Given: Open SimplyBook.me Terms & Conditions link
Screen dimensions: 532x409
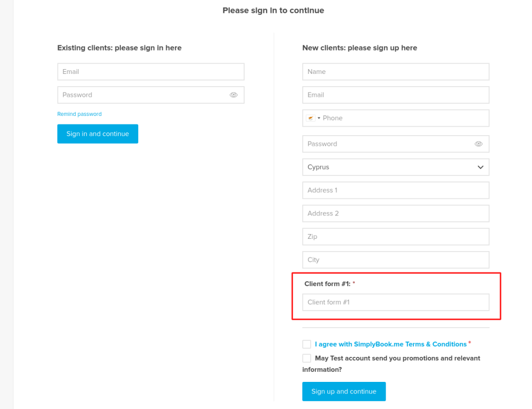Looking at the screenshot, I should [x=390, y=344].
